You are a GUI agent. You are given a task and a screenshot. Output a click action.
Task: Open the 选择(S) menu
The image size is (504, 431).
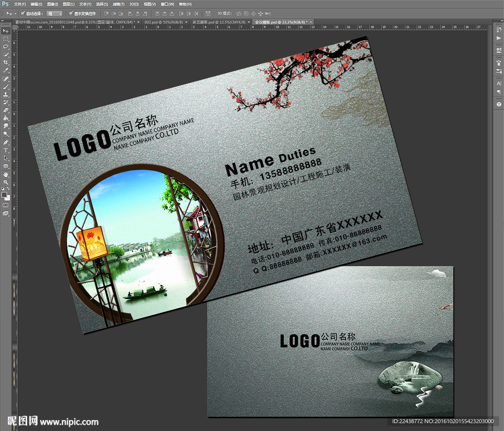102,4
